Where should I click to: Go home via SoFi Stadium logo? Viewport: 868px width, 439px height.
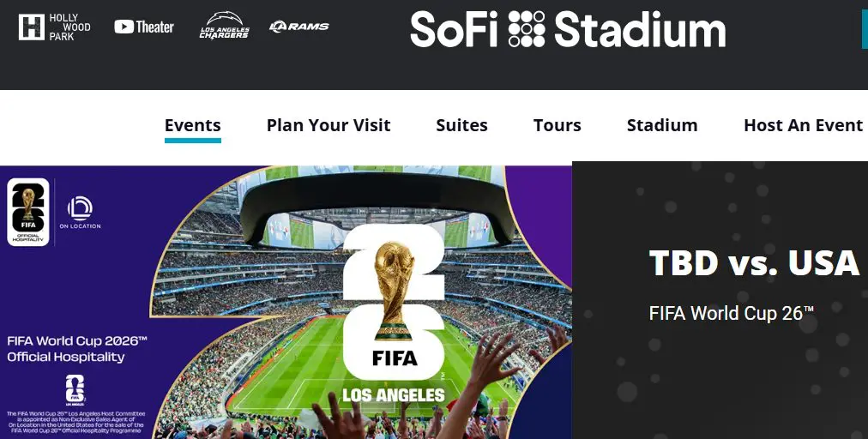tap(567, 29)
